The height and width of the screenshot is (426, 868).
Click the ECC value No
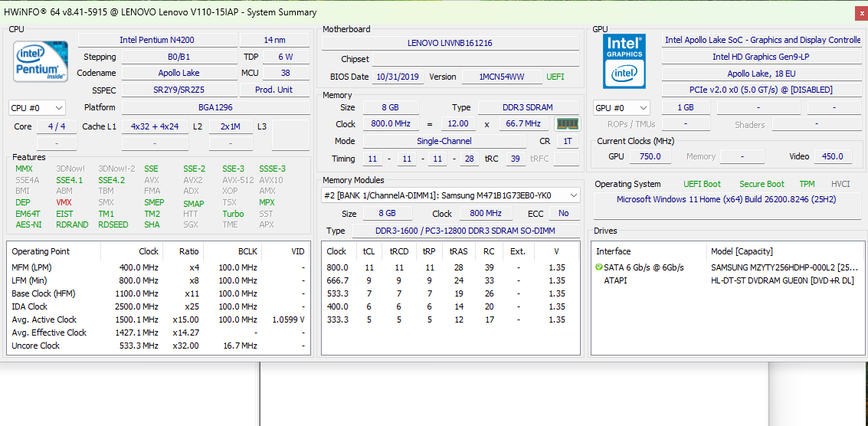tap(564, 213)
